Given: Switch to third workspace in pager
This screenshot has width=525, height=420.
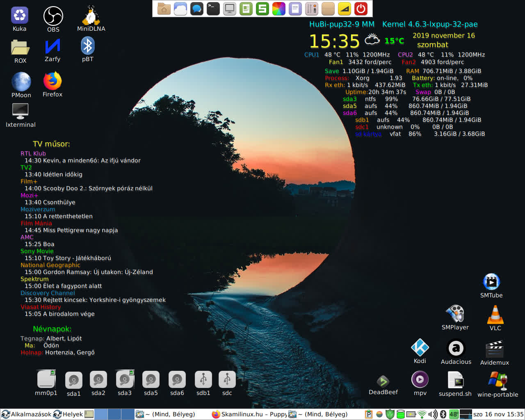Looking at the screenshot, I should coord(128,414).
